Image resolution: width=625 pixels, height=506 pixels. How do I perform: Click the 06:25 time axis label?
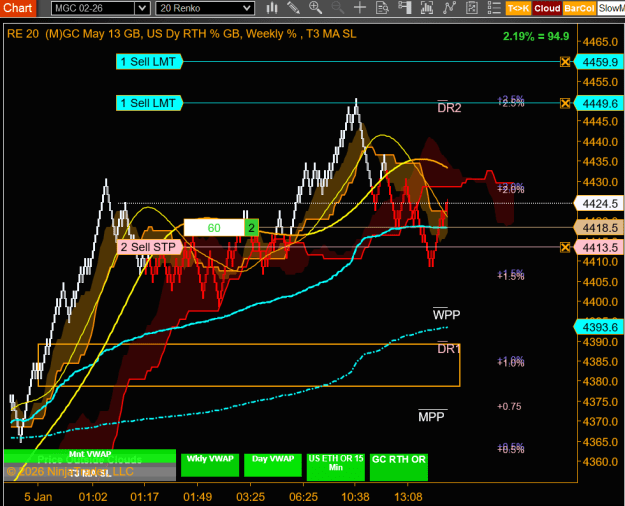coord(303,497)
